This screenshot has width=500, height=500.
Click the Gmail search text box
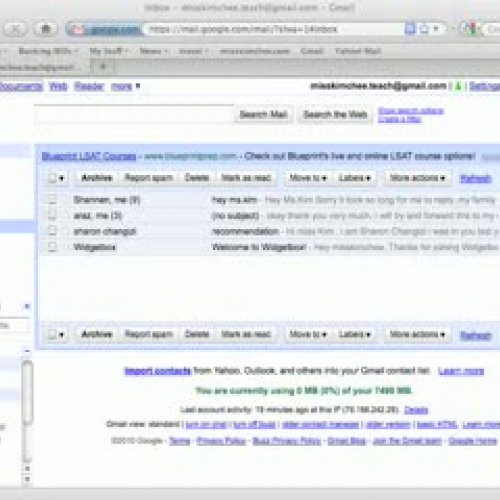click(134, 115)
